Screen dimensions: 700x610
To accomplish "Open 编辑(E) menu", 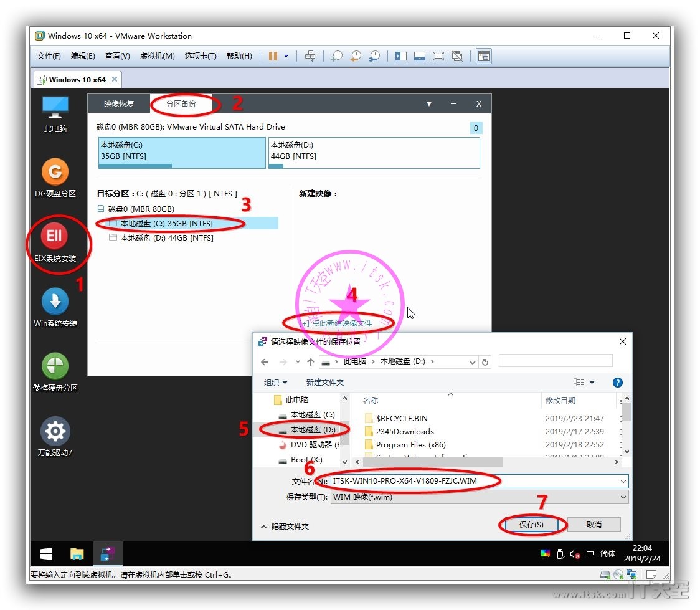I will tap(83, 56).
